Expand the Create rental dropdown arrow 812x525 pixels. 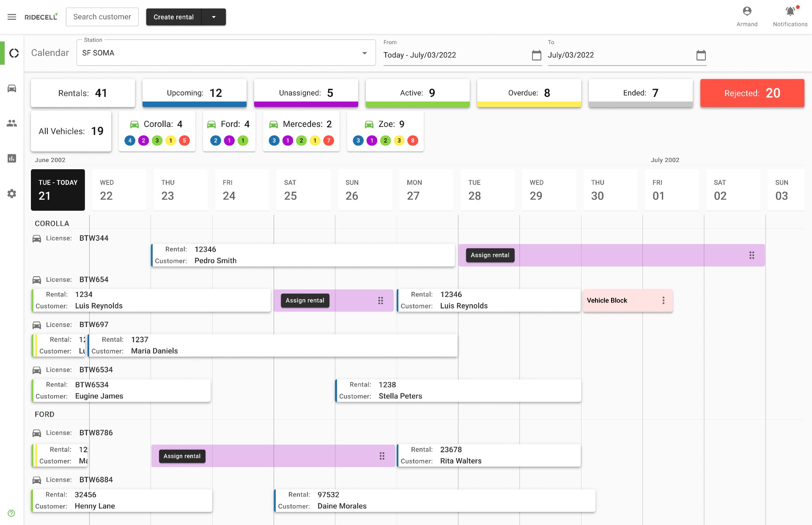pyautogui.click(x=214, y=17)
